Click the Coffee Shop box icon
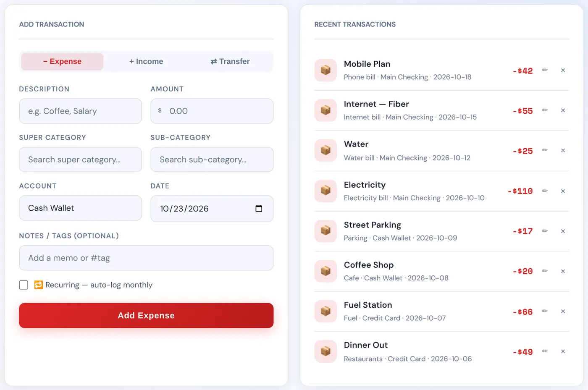Image resolution: width=588 pixels, height=390 pixels. [x=325, y=271]
